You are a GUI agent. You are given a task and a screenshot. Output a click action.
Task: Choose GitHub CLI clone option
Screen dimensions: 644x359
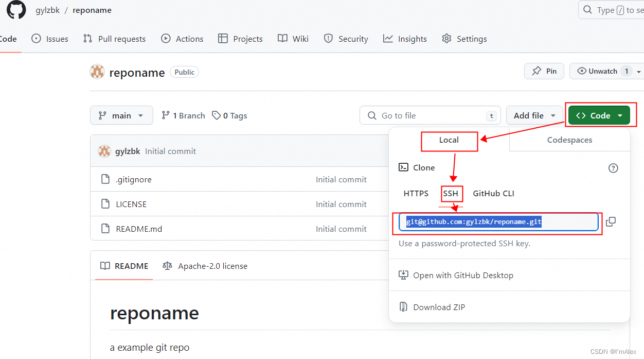494,194
